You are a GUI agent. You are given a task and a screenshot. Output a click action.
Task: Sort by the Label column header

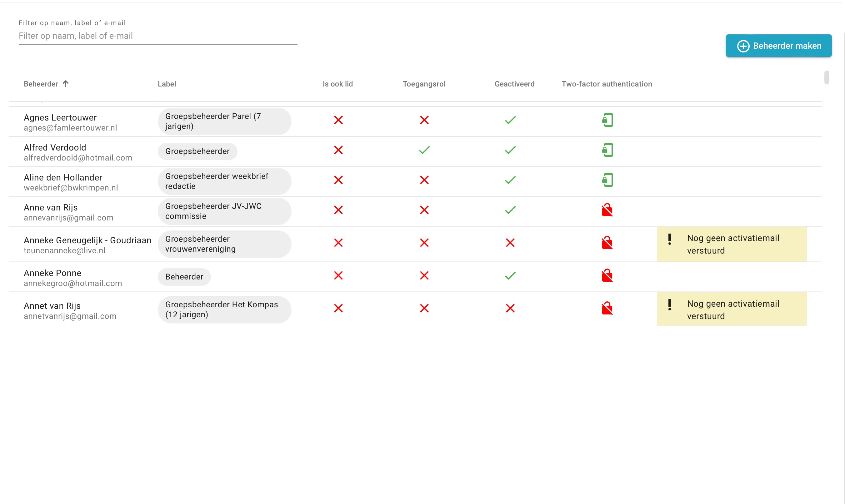pyautogui.click(x=167, y=84)
